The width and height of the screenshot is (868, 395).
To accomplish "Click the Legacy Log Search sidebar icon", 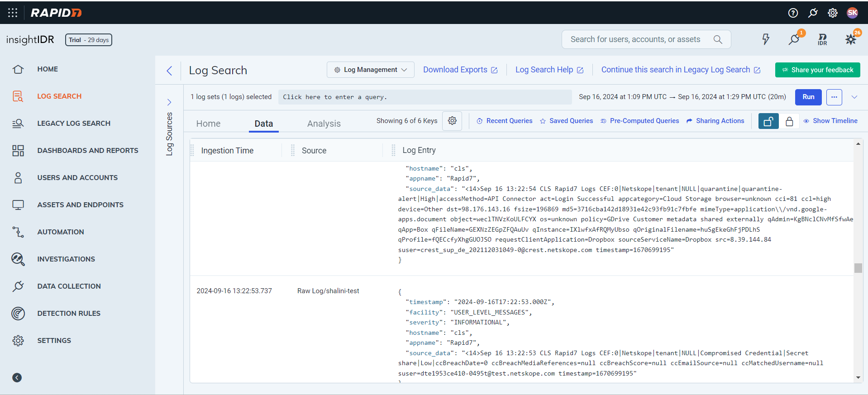I will (18, 124).
